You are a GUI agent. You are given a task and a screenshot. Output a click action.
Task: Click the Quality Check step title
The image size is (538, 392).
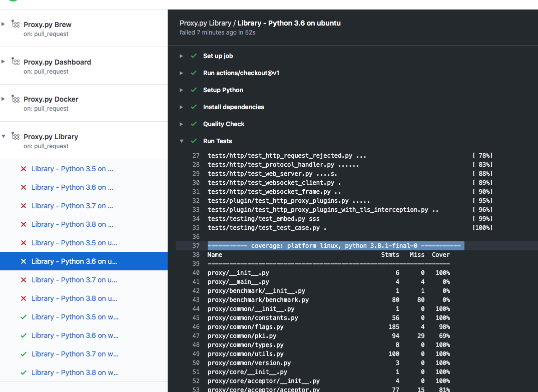224,124
